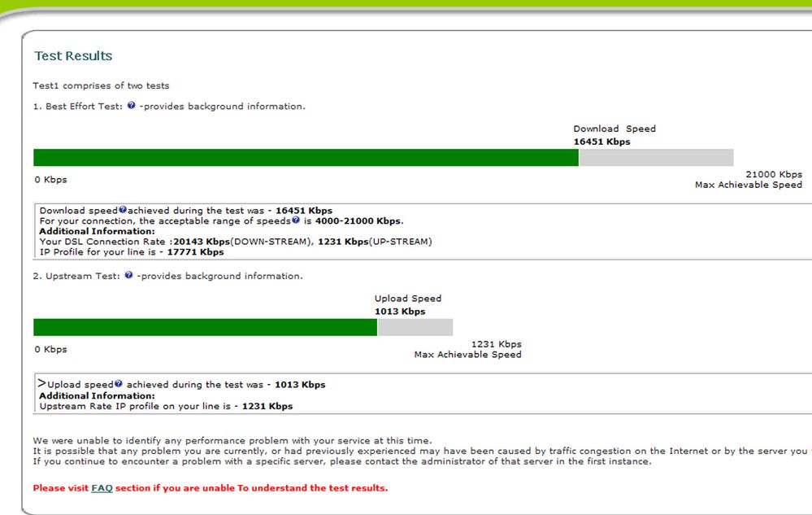Click green portion of download speed bar

pyautogui.click(x=306, y=158)
